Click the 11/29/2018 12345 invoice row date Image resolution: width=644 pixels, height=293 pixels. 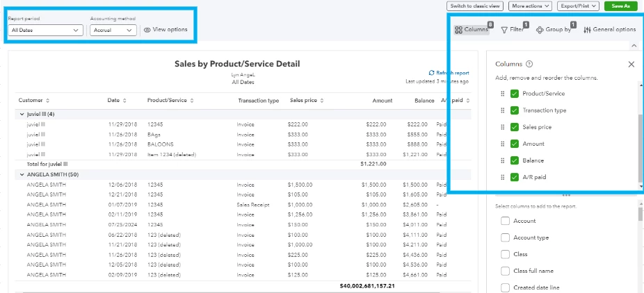click(123, 124)
